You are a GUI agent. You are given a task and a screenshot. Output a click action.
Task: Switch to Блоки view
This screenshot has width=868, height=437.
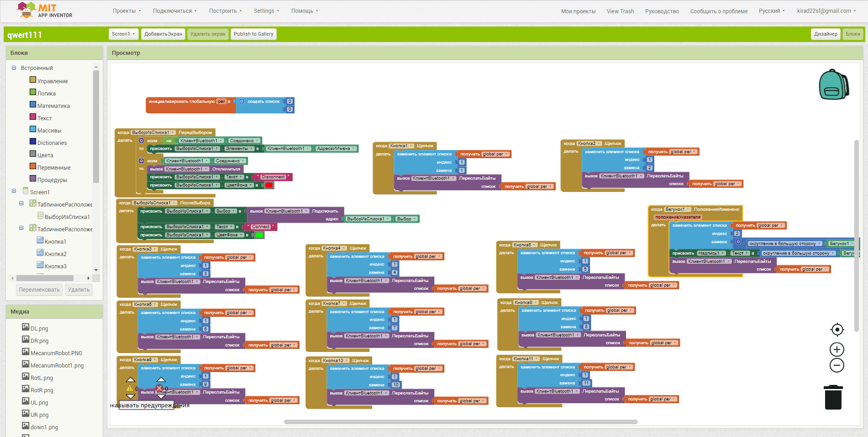(852, 34)
